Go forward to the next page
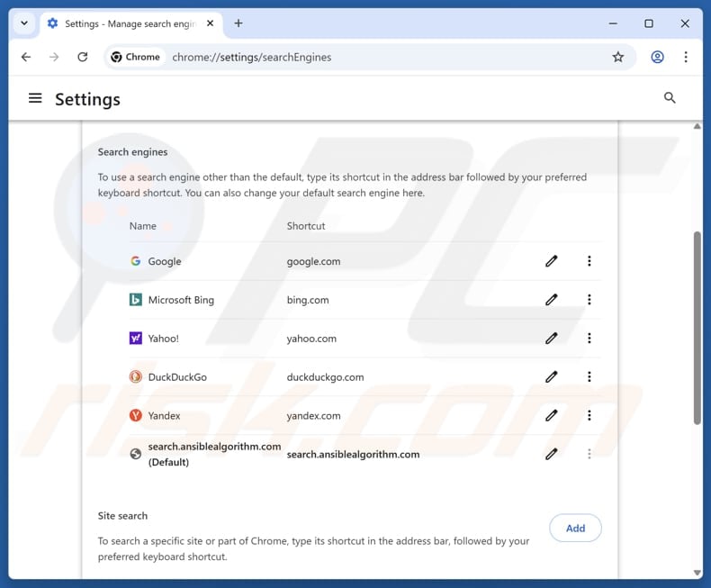This screenshot has height=588, width=711. (x=54, y=57)
